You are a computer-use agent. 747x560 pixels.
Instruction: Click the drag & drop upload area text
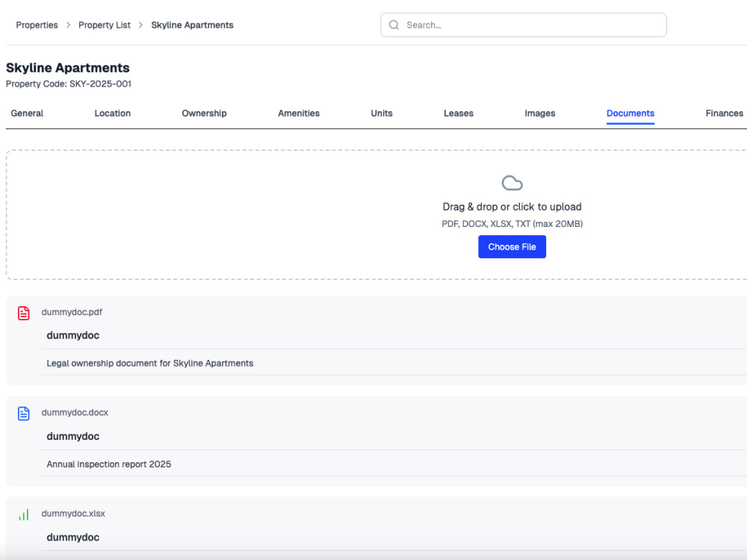[512, 207]
